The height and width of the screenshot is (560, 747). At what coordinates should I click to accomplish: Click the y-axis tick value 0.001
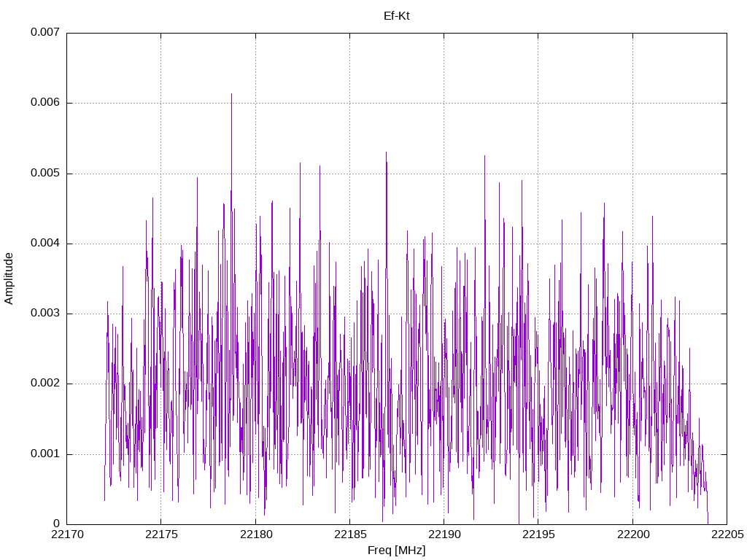tap(45, 454)
